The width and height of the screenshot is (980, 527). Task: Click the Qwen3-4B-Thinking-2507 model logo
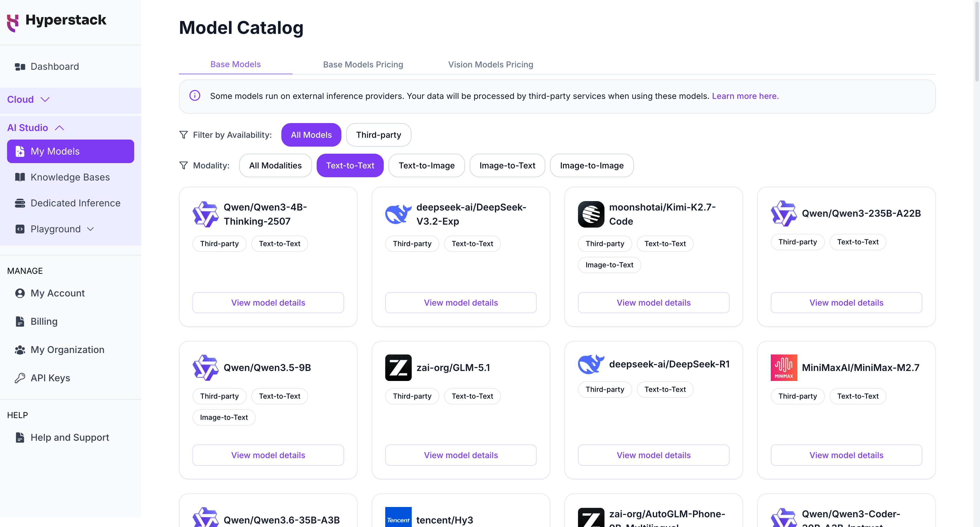click(x=205, y=214)
